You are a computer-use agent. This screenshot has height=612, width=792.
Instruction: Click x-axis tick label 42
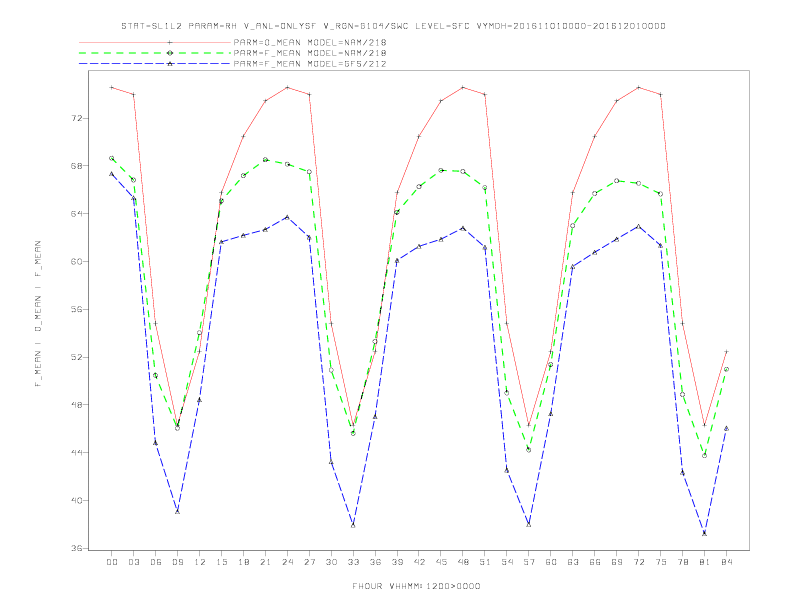click(419, 562)
